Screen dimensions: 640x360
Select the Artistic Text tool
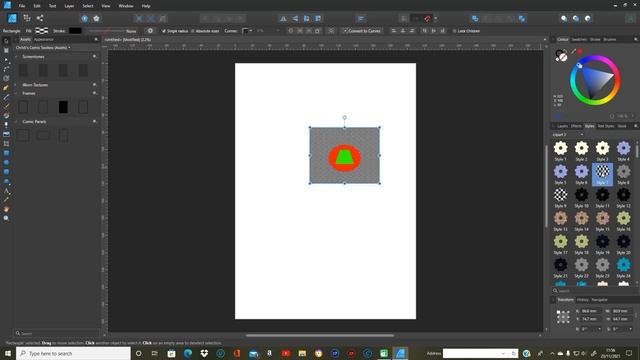coord(6,191)
